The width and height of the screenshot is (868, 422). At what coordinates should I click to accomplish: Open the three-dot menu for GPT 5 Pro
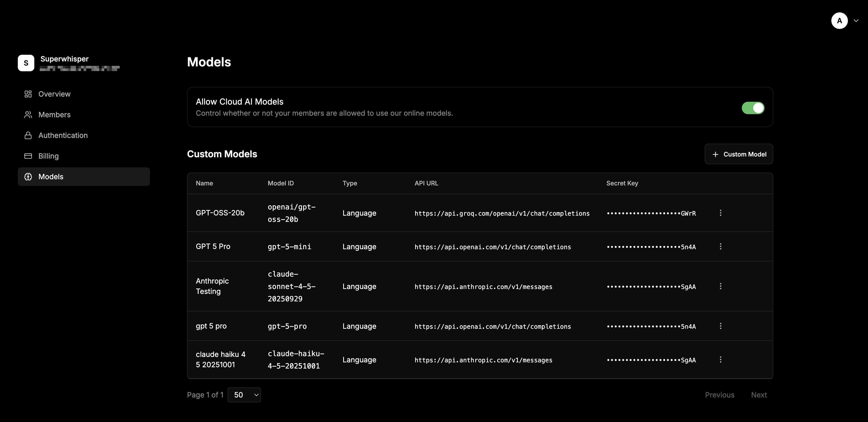tap(720, 247)
